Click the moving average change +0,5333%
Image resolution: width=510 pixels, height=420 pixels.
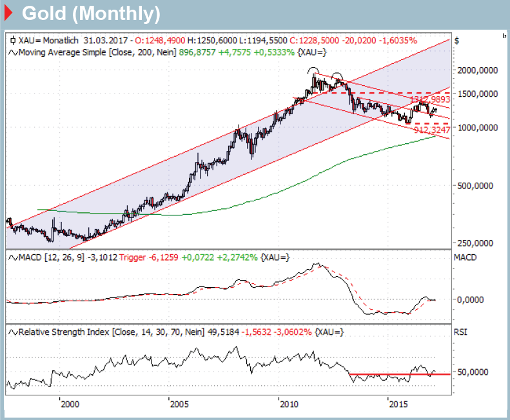[x=274, y=52]
